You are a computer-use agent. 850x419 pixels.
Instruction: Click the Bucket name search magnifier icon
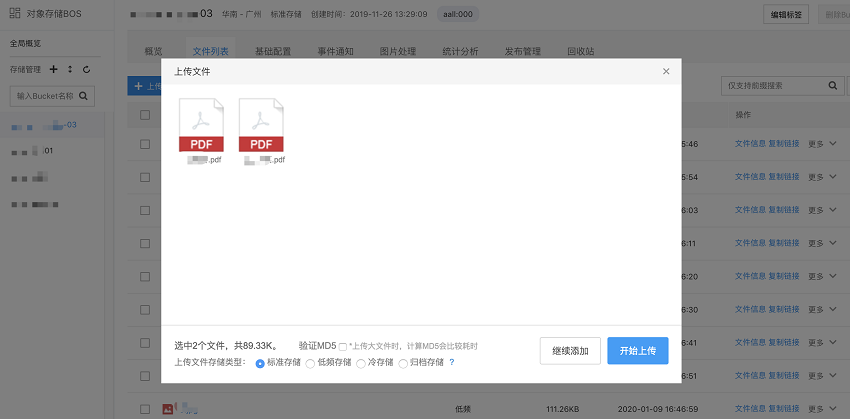pos(83,96)
